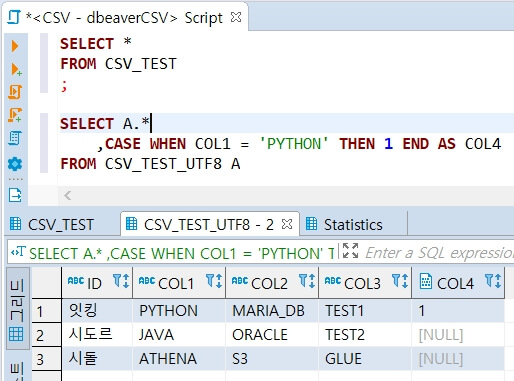Select the COL3 column header
The height and width of the screenshot is (381, 514).
365,283
